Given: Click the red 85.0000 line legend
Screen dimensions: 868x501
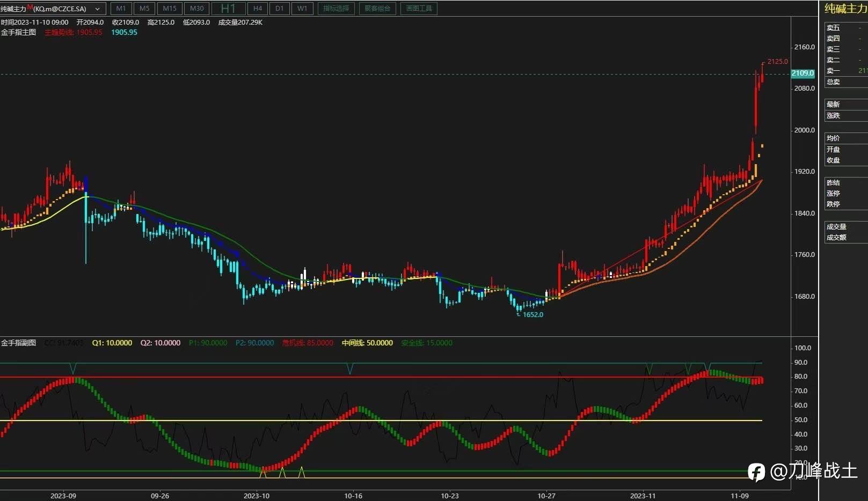Looking at the screenshot, I should (x=308, y=343).
